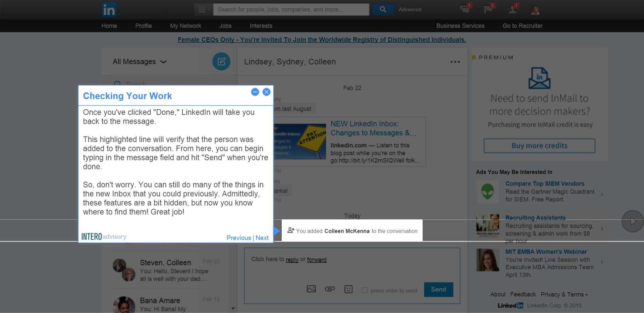Click the MIT EMBA woman photo thumbnail
This screenshot has width=644, height=313.
(x=488, y=260)
